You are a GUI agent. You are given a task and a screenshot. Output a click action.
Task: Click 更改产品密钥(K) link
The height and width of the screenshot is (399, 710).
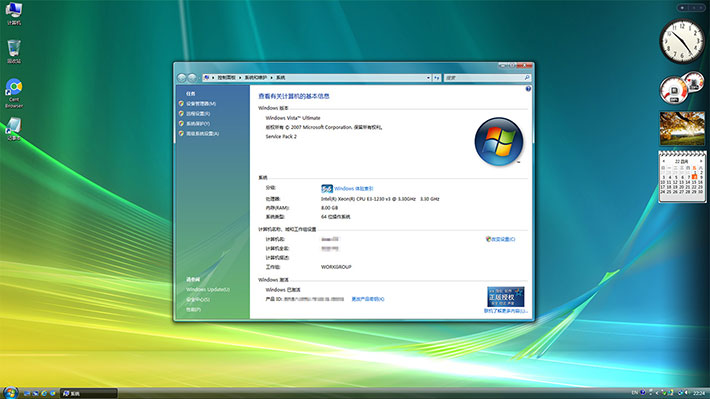368,299
